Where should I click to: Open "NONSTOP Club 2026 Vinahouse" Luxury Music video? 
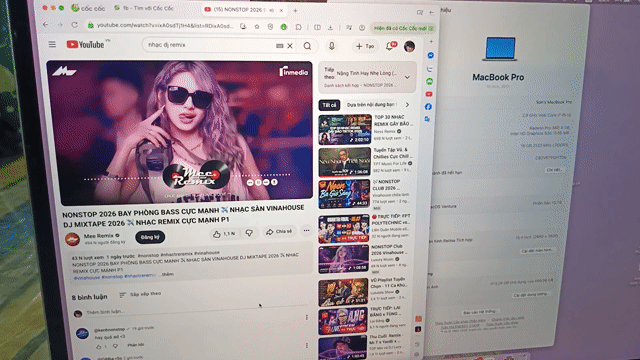[343, 259]
